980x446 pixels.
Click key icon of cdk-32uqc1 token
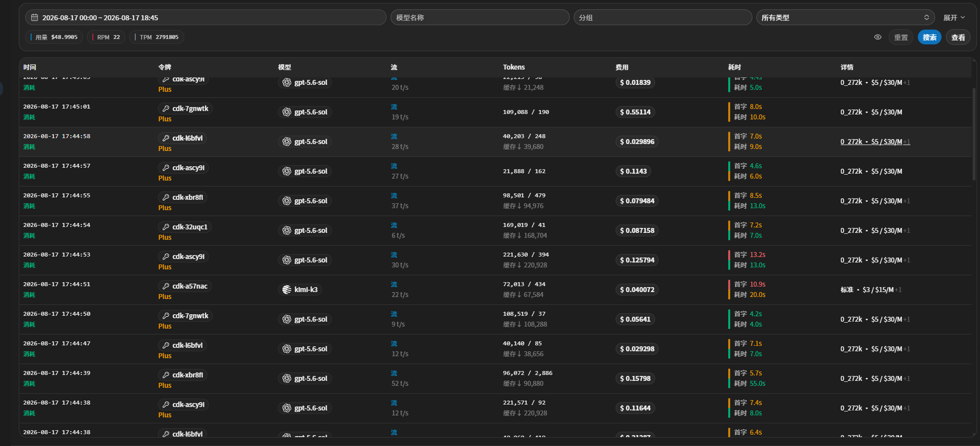166,227
